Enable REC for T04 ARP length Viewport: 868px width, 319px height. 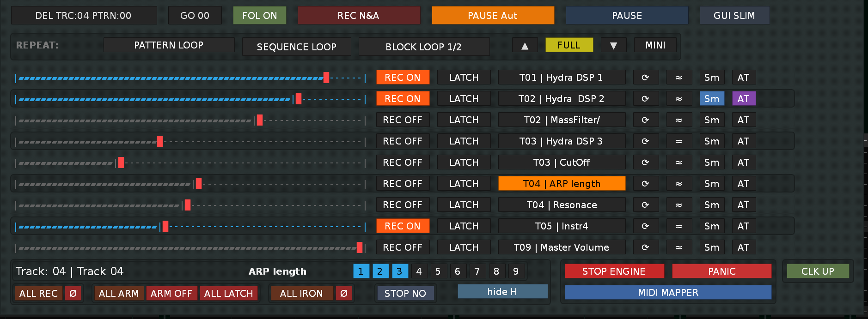coord(403,184)
